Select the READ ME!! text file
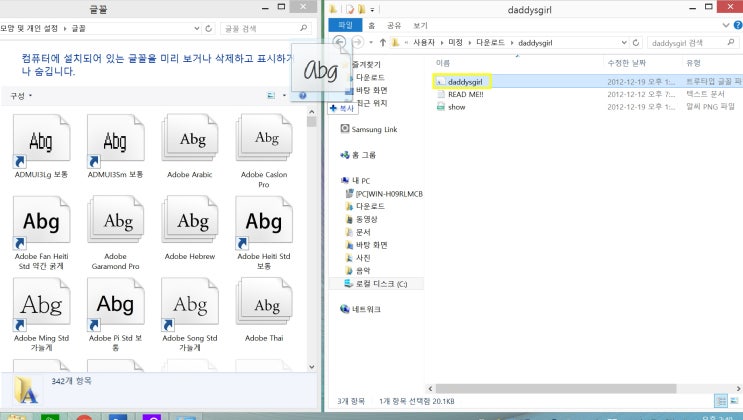 465,94
